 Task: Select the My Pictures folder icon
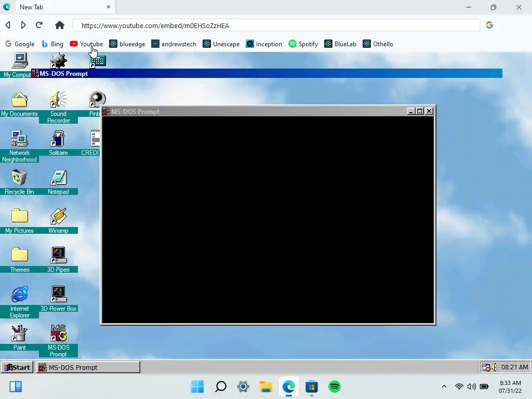pyautogui.click(x=19, y=221)
